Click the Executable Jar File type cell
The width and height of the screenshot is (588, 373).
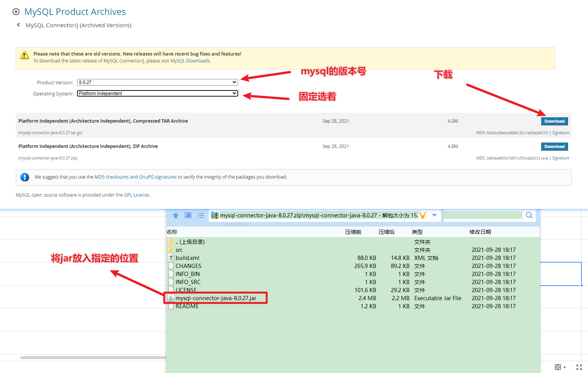[438, 298]
